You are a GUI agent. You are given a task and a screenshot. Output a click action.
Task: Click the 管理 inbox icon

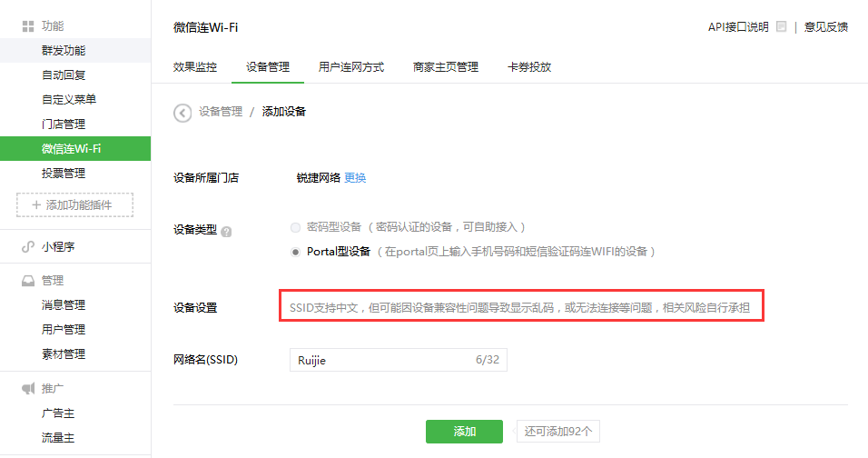pos(27,281)
